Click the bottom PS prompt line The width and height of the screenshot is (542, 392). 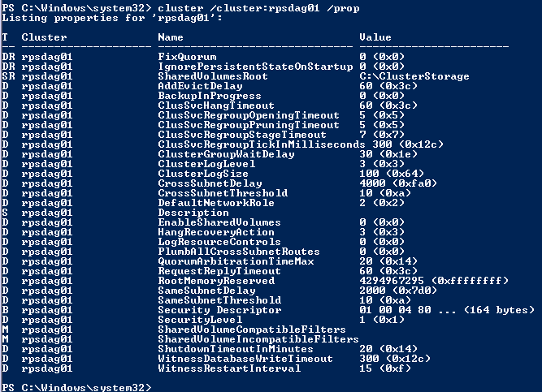point(75,387)
